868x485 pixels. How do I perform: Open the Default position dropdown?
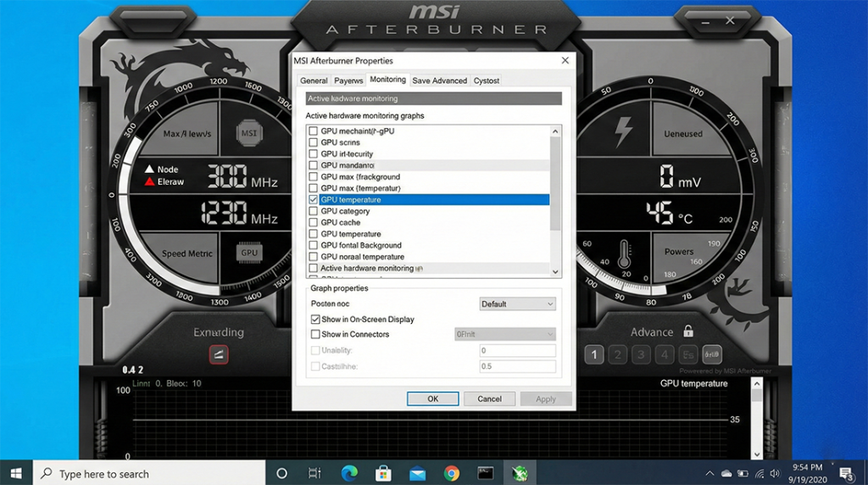(x=517, y=304)
